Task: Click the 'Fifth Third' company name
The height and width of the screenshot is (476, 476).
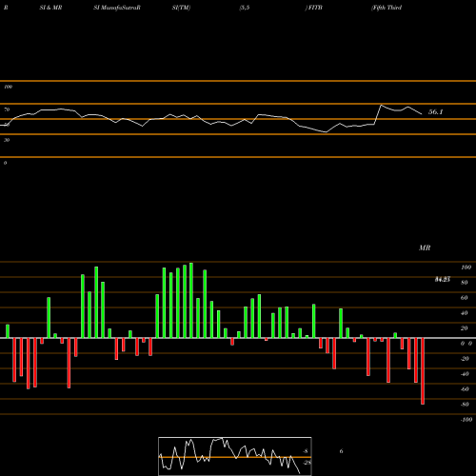Action: pos(387,8)
